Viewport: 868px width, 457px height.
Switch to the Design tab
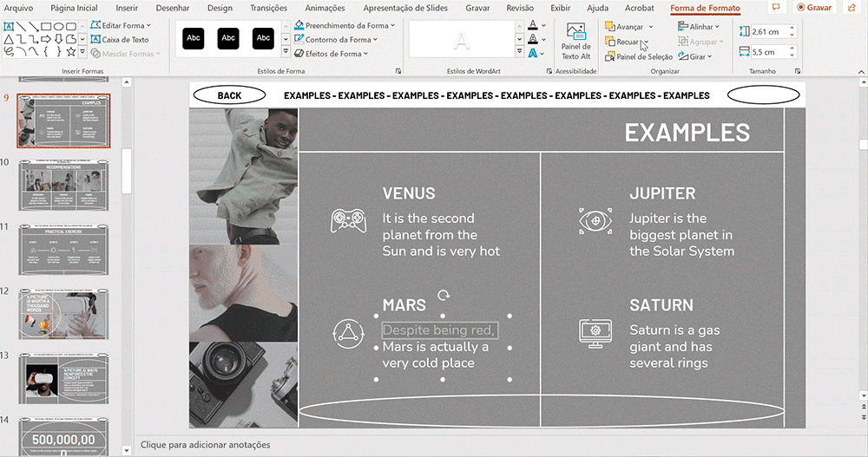point(220,8)
